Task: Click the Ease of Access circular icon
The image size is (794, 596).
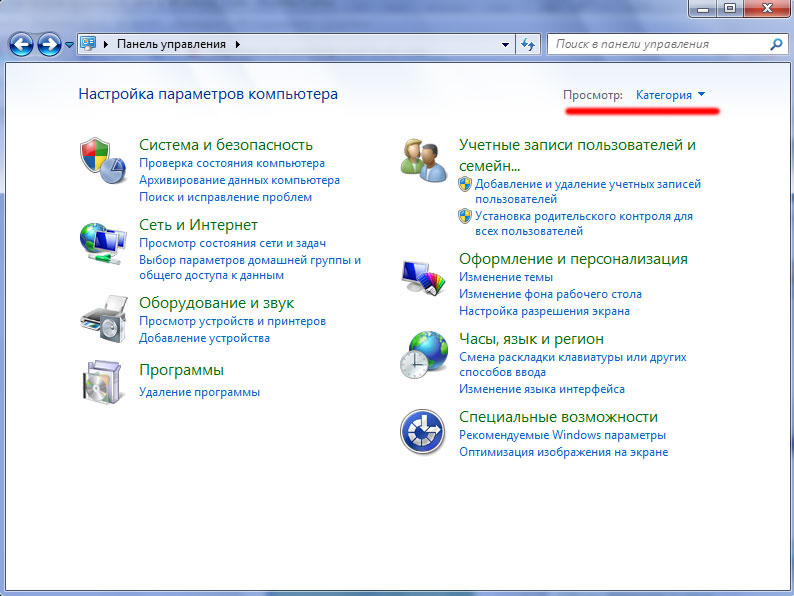Action: point(422,432)
